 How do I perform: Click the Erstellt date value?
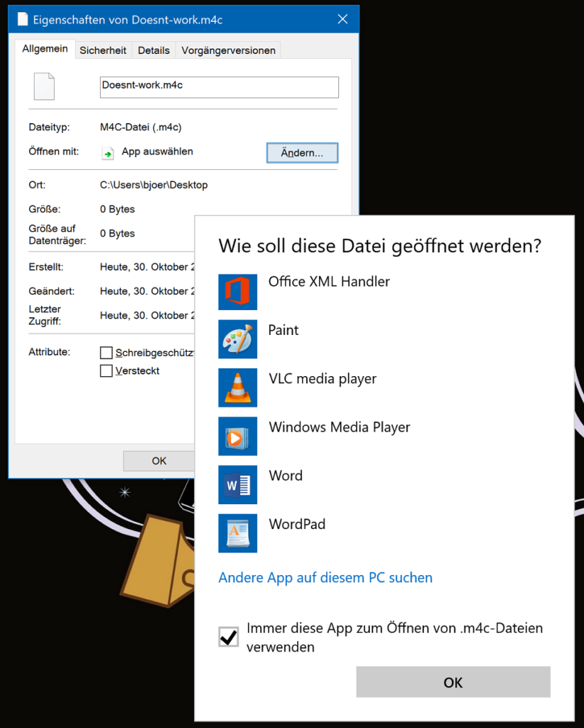pos(147,267)
